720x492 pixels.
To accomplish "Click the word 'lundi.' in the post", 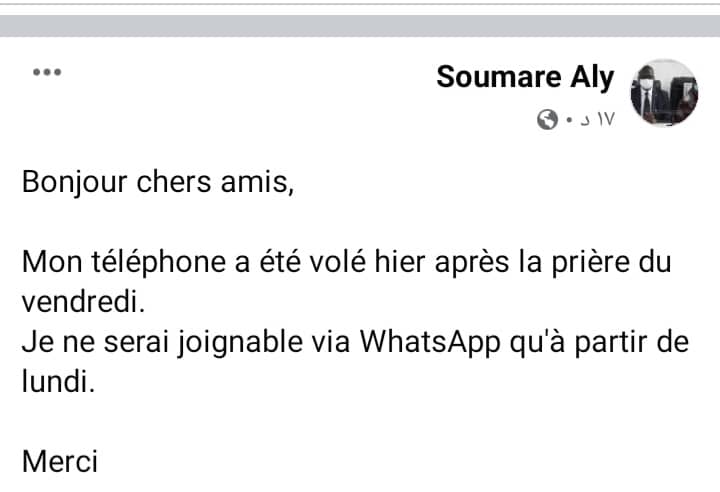I will [x=58, y=382].
